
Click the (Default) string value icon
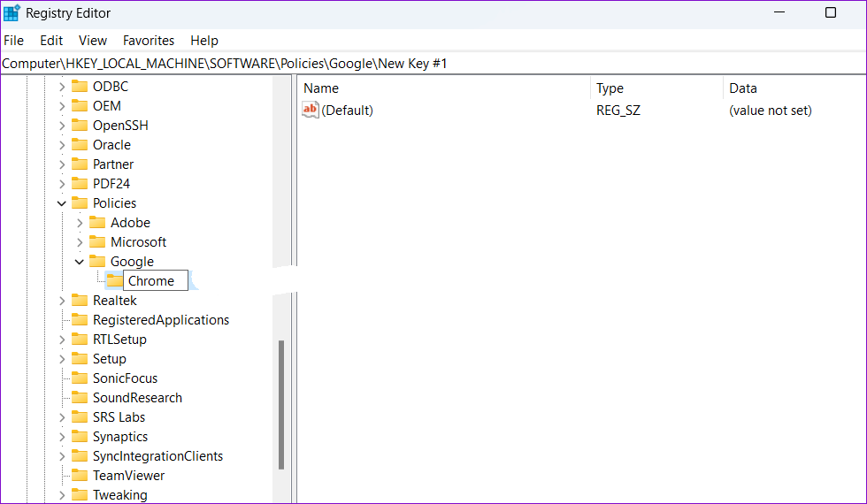311,110
